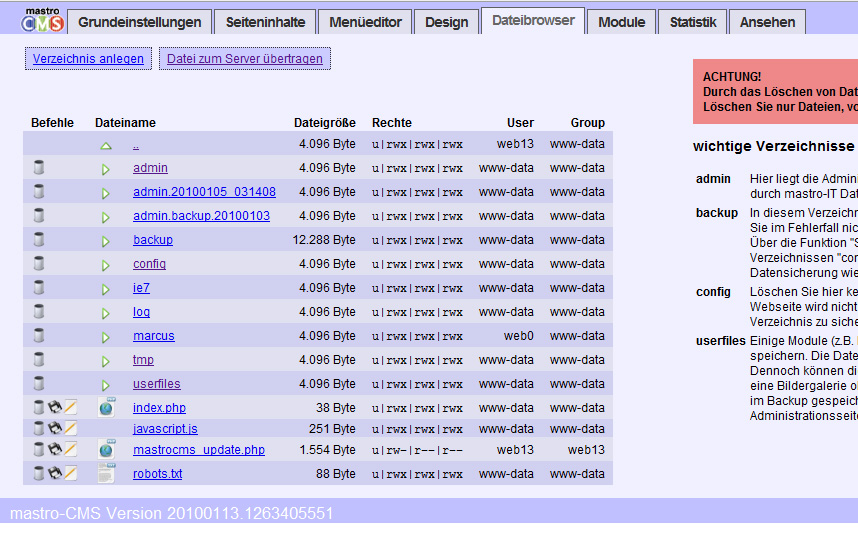This screenshot has height=555, width=858.
Task: Click the trash icon beside log
Action: click(39, 312)
